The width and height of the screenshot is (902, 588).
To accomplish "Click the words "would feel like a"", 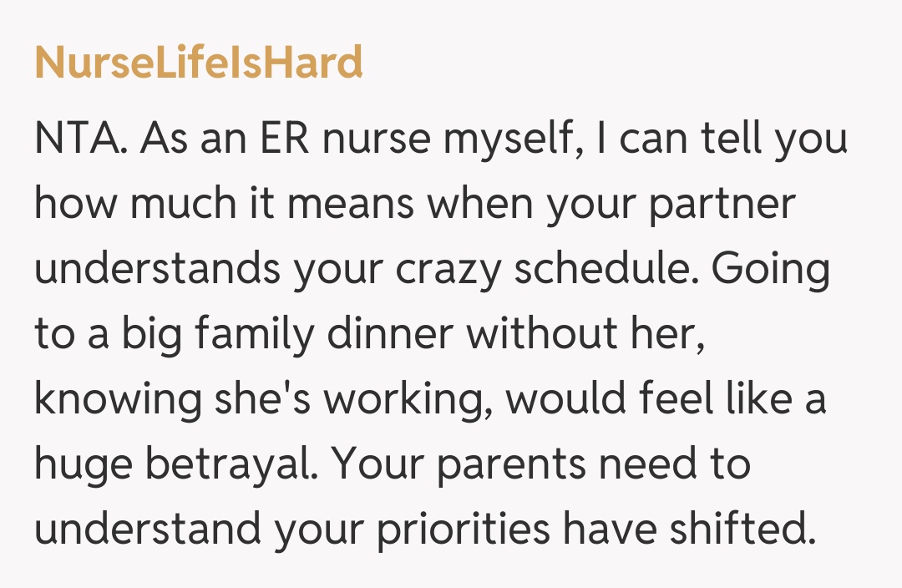I will point(666,400).
